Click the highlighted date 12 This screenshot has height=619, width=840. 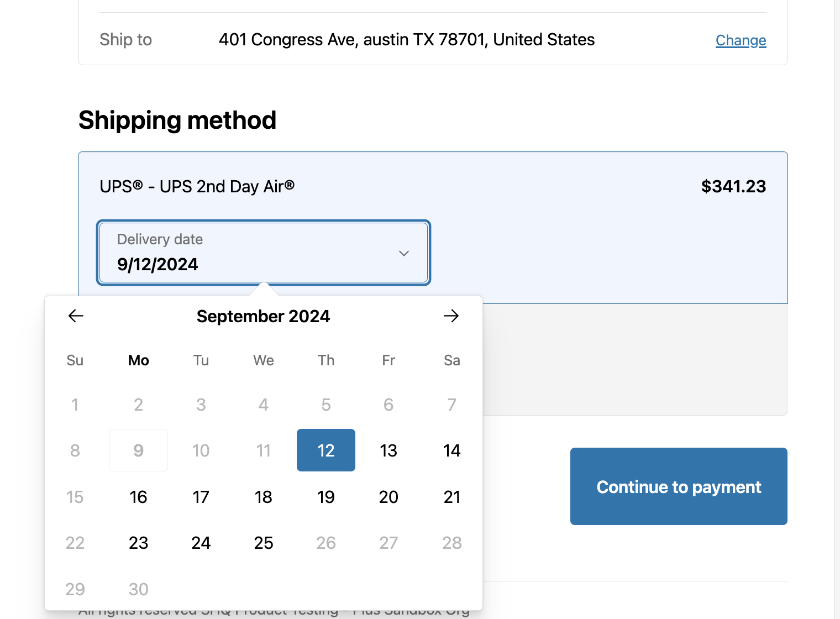coord(326,450)
